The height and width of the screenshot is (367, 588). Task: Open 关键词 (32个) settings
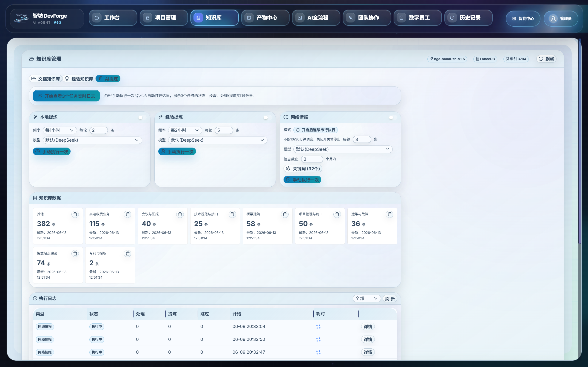(x=303, y=168)
